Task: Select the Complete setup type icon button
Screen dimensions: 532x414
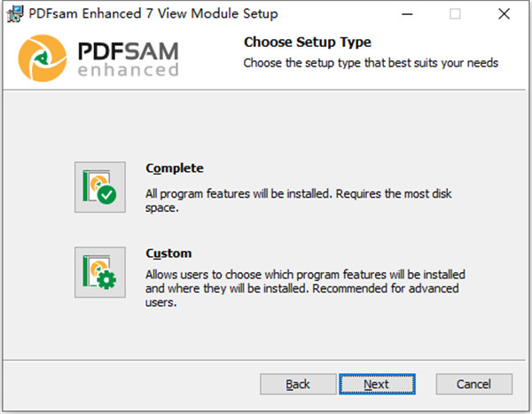Action: tap(100, 187)
